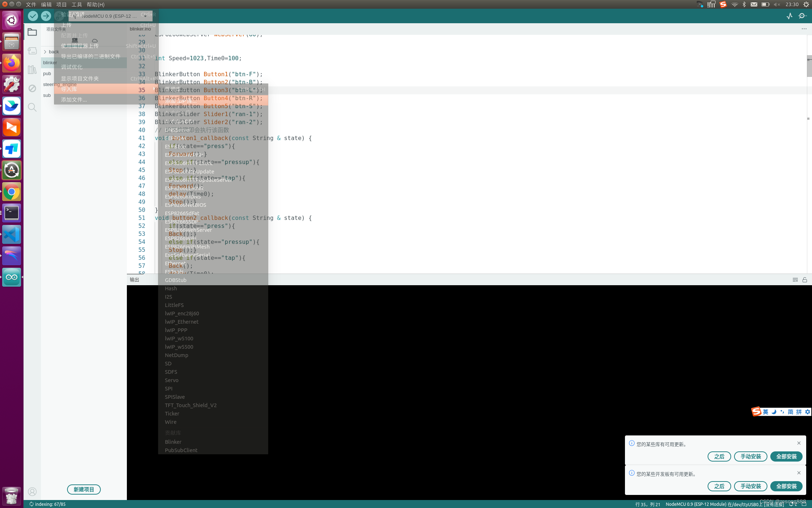The width and height of the screenshot is (812, 508).
Task: Choose Wire library in submenu
Action: (213, 422)
